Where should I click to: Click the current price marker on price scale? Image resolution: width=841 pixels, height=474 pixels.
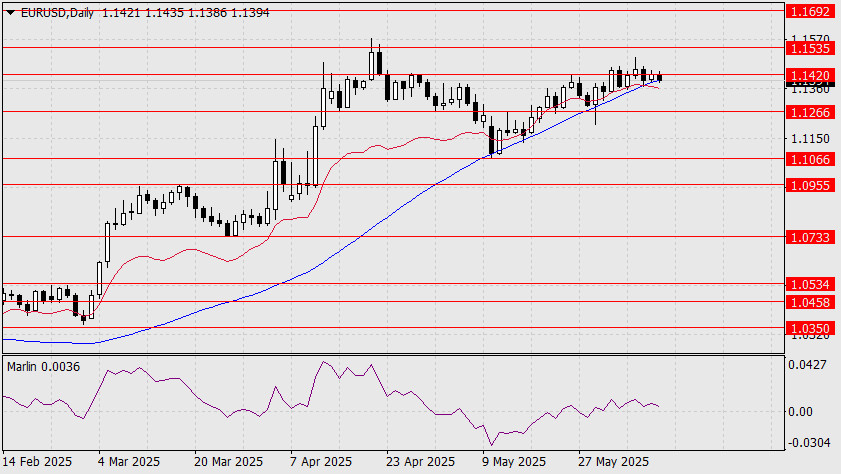810,84
